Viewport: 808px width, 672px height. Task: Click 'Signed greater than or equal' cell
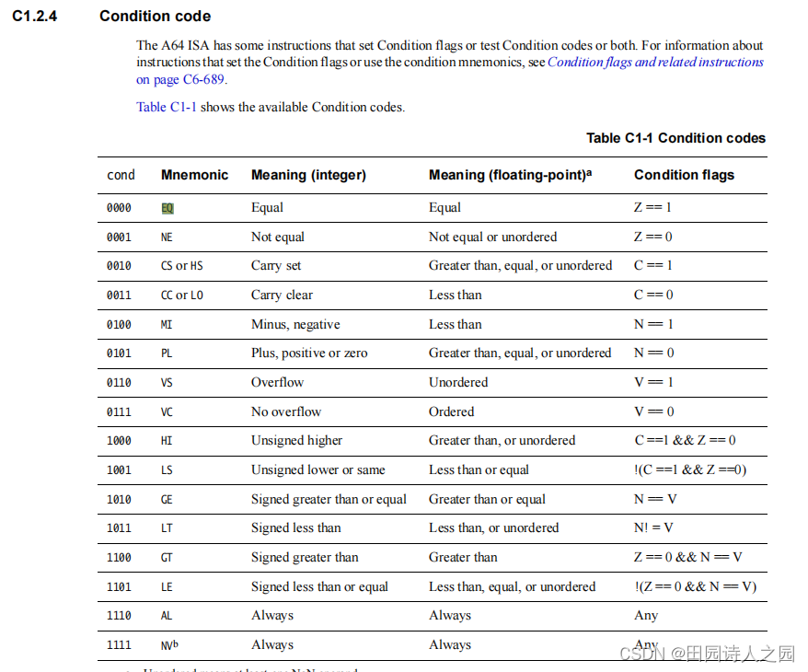point(329,499)
